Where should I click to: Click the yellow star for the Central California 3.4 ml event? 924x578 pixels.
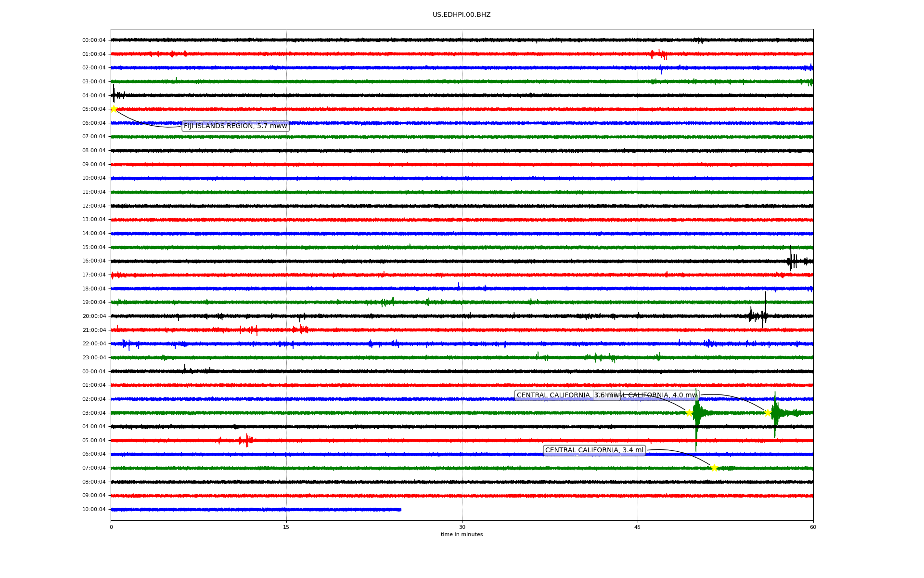[714, 468]
